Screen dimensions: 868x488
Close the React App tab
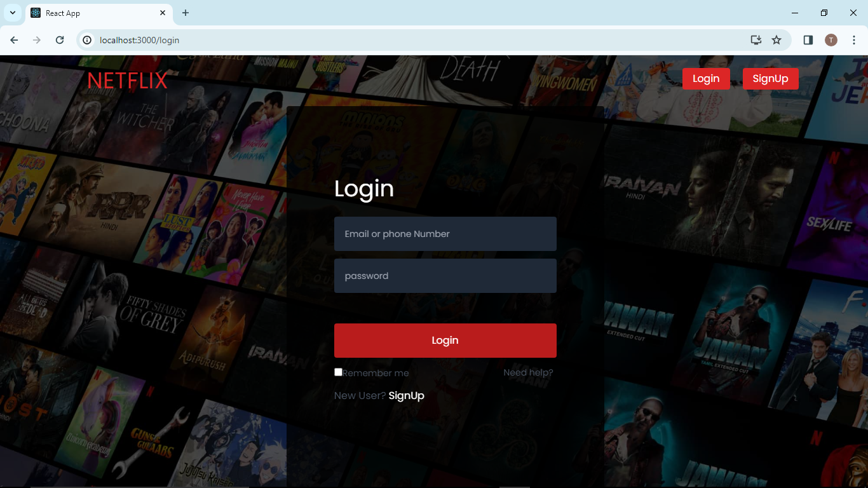coord(163,13)
